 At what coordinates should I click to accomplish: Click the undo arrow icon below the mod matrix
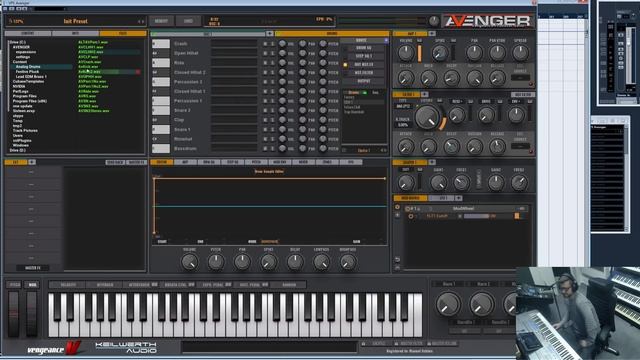pyautogui.click(x=398, y=259)
